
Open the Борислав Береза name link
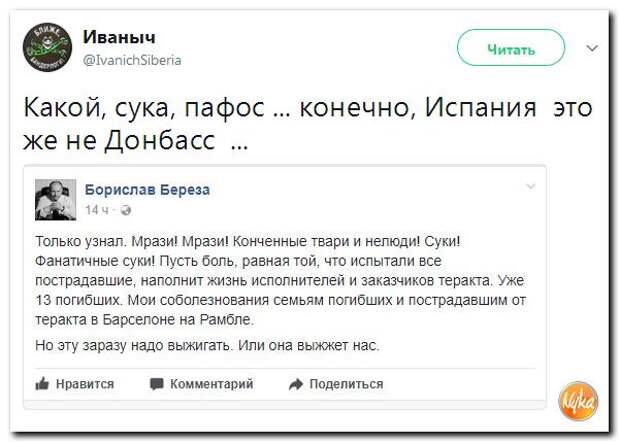147,190
